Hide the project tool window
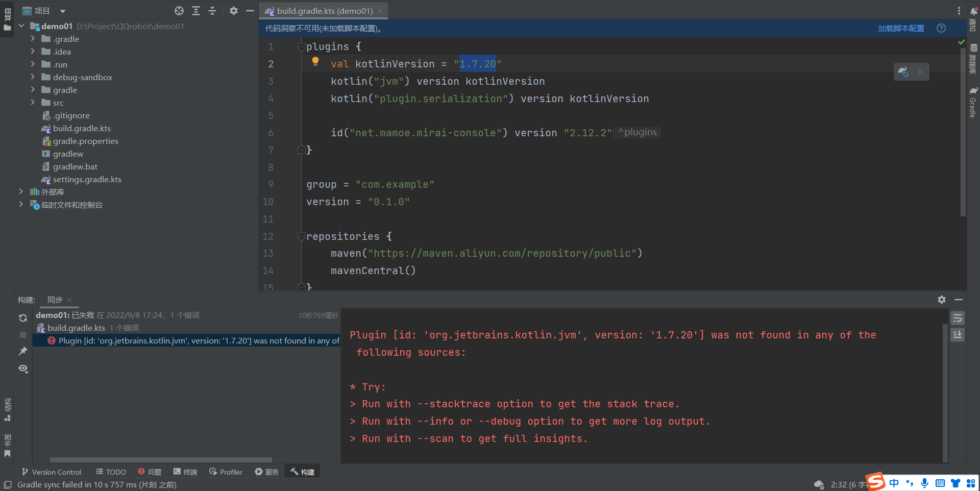The image size is (980, 491). pos(250,11)
